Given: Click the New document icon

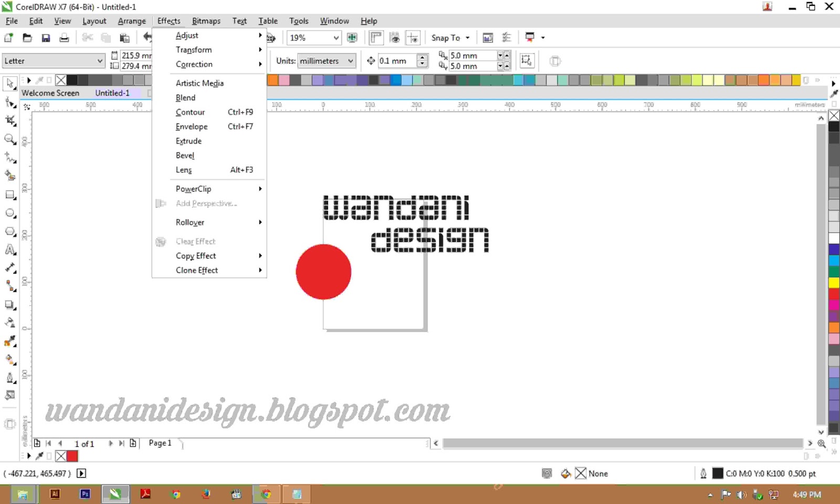Looking at the screenshot, I should coord(9,38).
